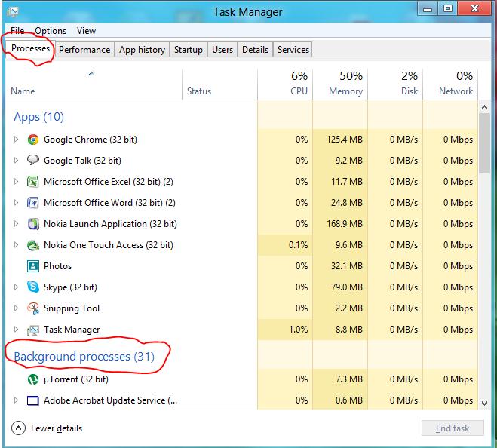The width and height of the screenshot is (497, 448).
Task: Expand the Google Chrome process group
Action: [x=17, y=140]
